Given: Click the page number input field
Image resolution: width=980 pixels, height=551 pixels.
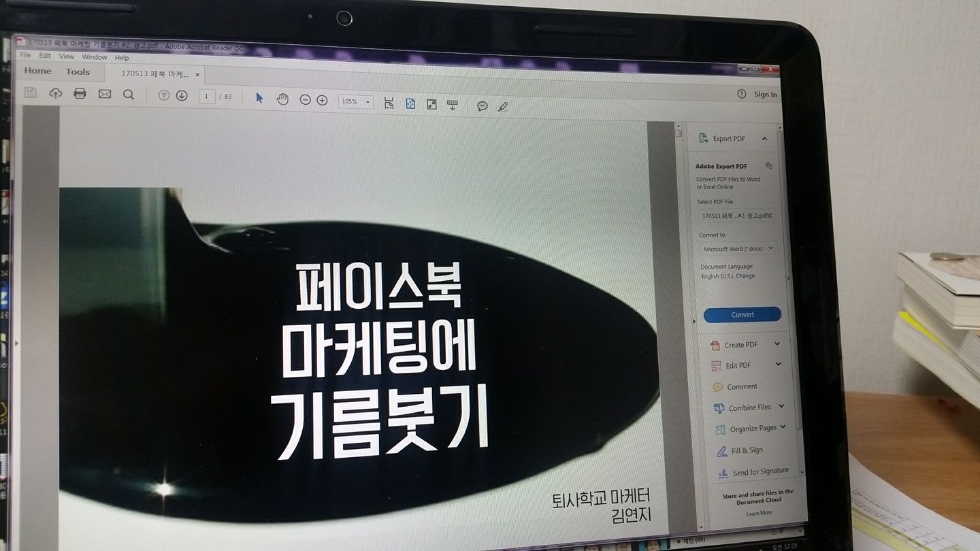Looking at the screenshot, I should 207,97.
